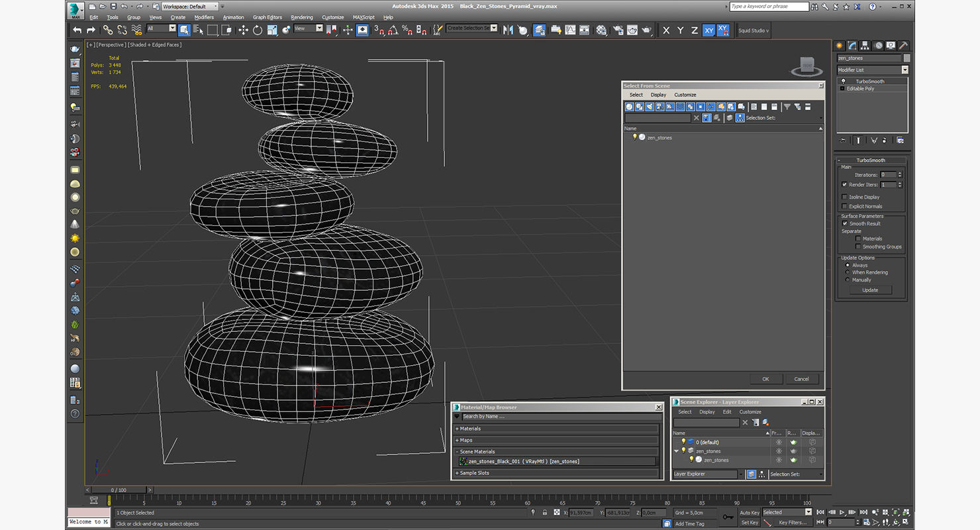Expand the Maps group in Material/Map Browser
This screenshot has width=980, height=530.
(x=556, y=440)
